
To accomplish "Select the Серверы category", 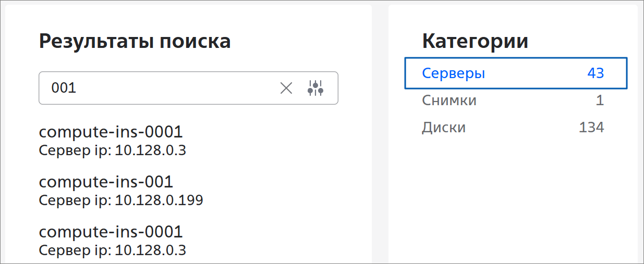I will point(516,73).
